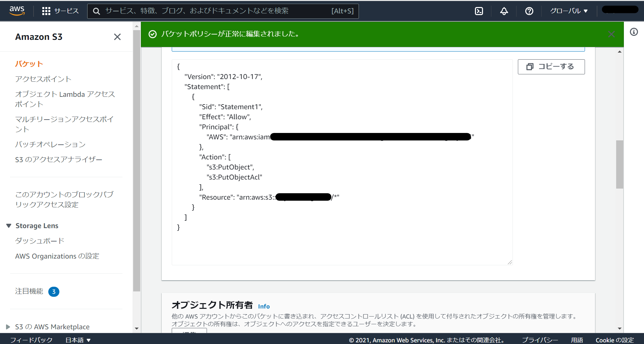The height and width of the screenshot is (344, 644).
Task: Open 用語 footer link
Action: 577,340
